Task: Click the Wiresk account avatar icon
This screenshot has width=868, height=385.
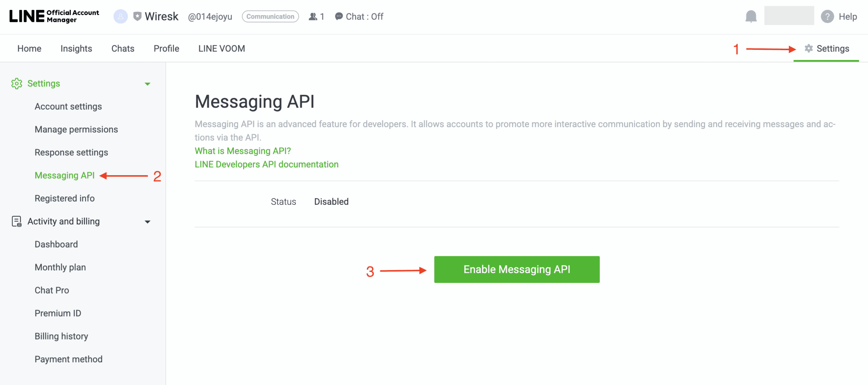Action: coord(120,16)
